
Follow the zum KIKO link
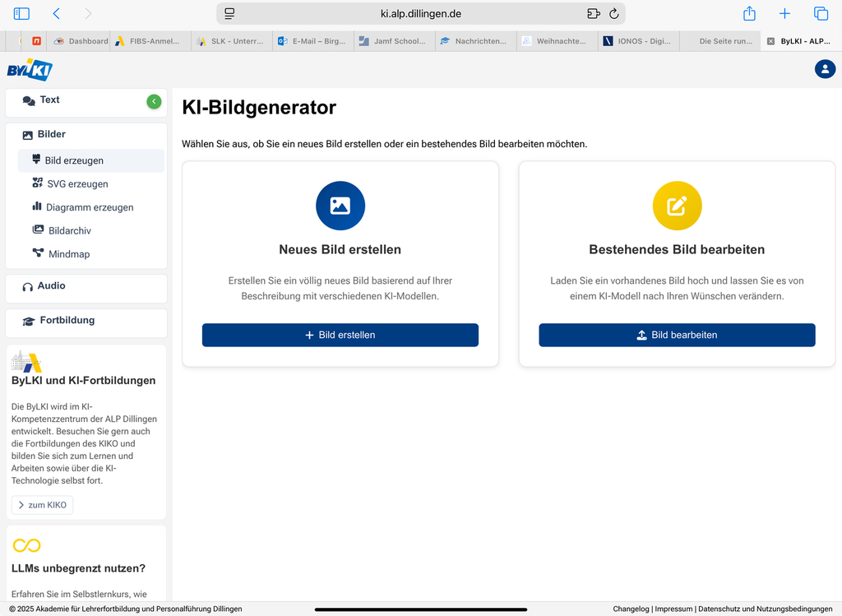pos(42,505)
